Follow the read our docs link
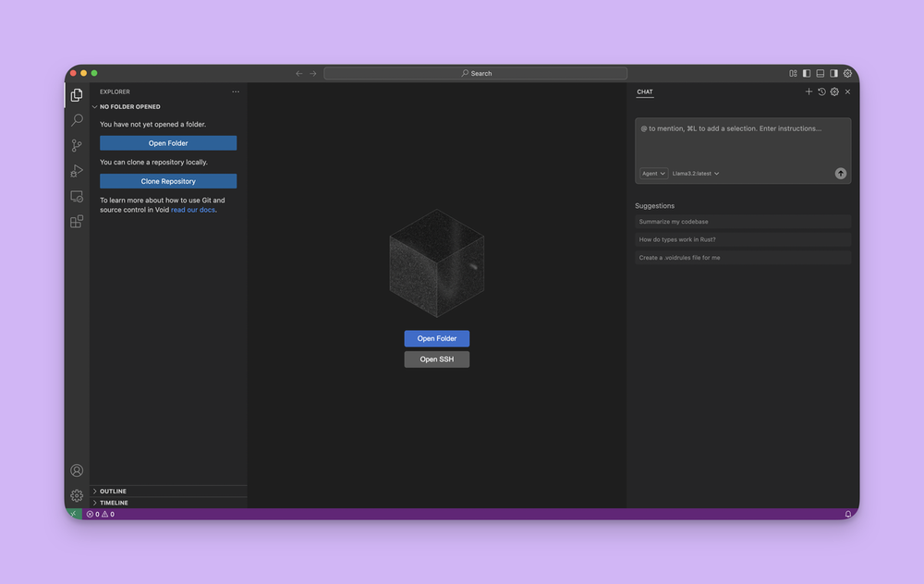The image size is (924, 584). click(x=192, y=210)
